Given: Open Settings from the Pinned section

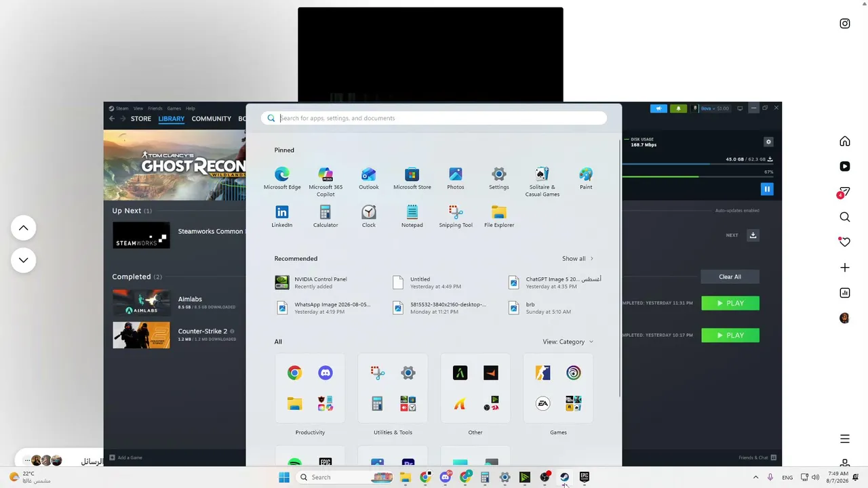Looking at the screenshot, I should (x=499, y=178).
